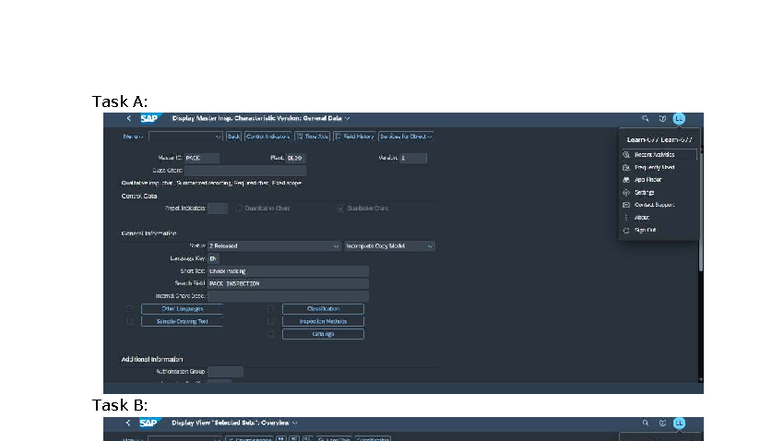This screenshot has height=441, width=784.
Task: Click the Settings gear icon in user menu
Action: (626, 192)
